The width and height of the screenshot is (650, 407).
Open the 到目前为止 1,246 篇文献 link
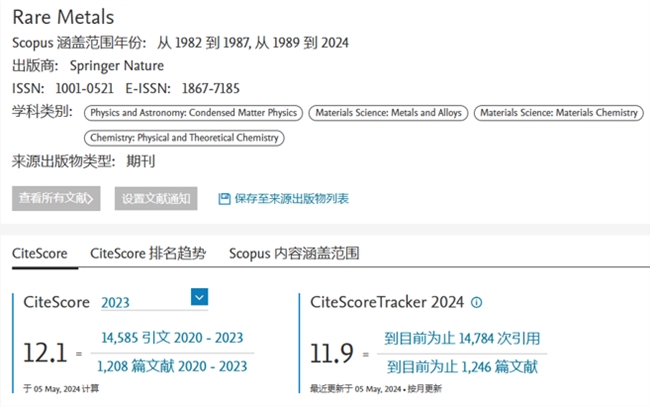pyautogui.click(x=461, y=366)
